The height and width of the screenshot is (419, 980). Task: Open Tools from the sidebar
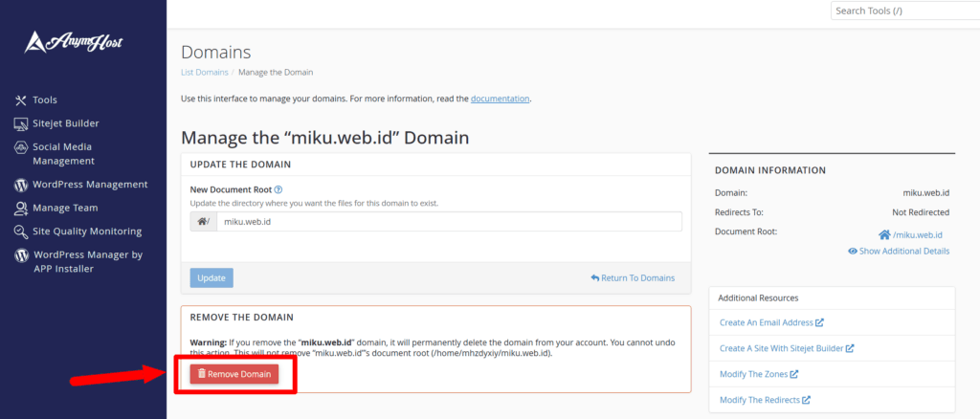tap(45, 99)
